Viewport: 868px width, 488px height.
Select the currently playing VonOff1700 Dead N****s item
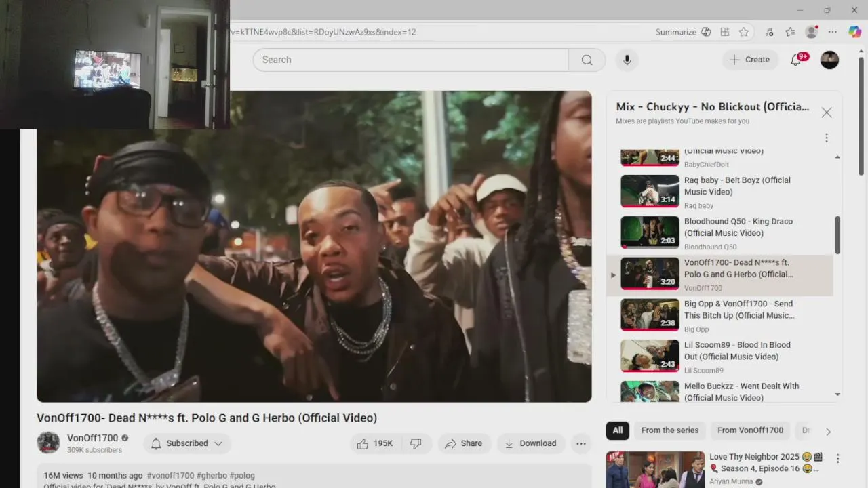[719, 274]
